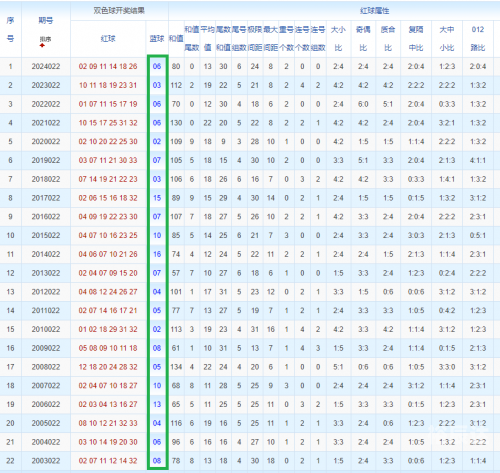
Task: Click blue ball 16 in row 2014022
Action: [157, 254]
